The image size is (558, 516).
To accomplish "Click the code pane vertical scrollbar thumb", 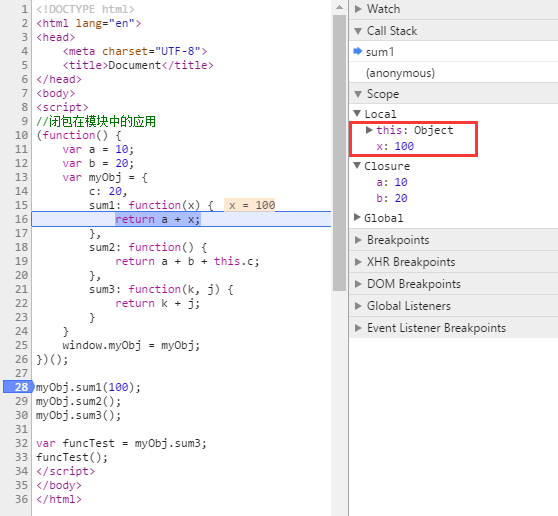I will pos(339,153).
